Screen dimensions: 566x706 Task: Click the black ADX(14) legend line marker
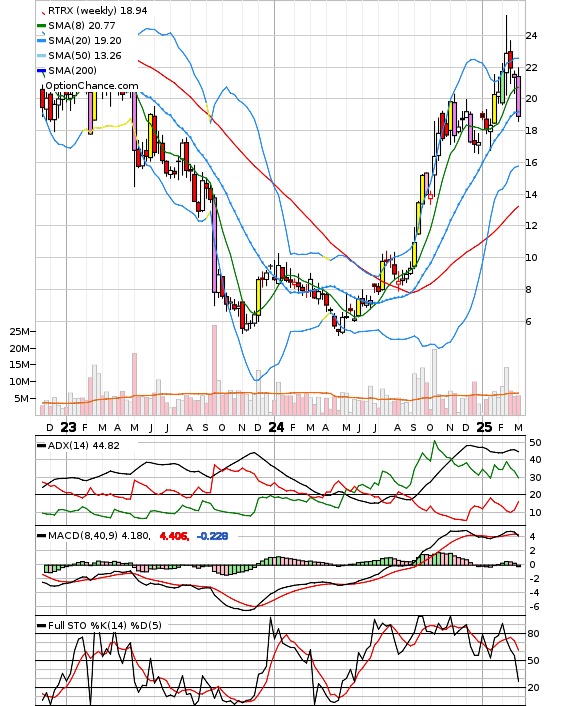coord(41,446)
